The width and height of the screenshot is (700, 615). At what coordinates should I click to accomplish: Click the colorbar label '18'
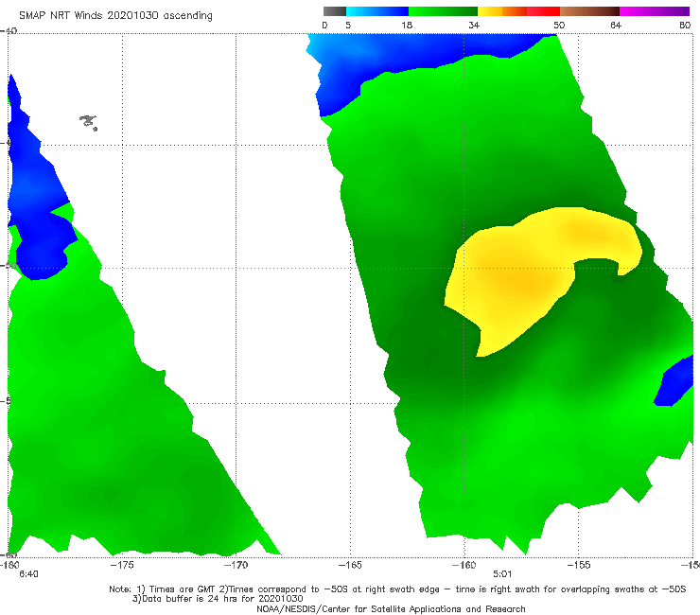[407, 25]
